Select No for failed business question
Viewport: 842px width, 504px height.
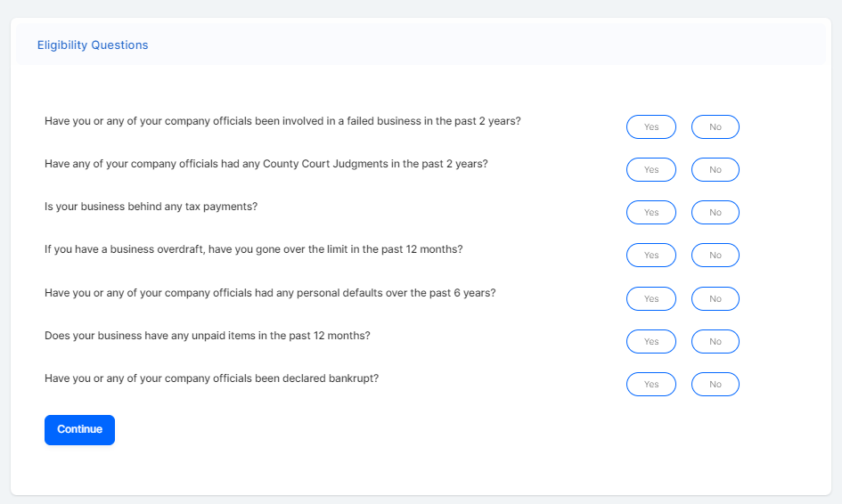tap(715, 127)
